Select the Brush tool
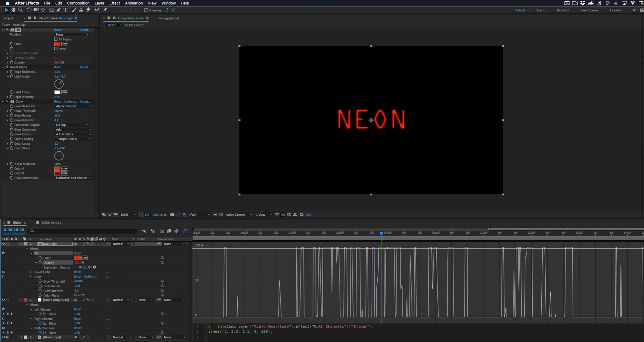The image size is (644, 342). tap(74, 10)
